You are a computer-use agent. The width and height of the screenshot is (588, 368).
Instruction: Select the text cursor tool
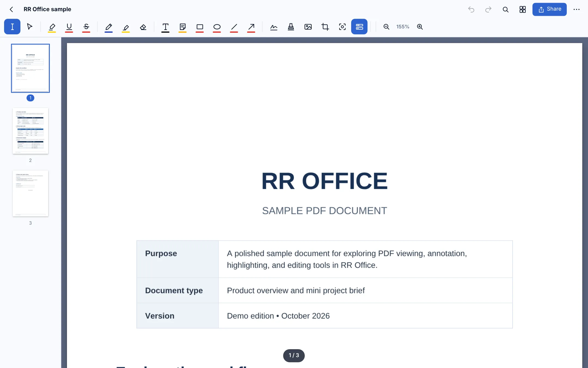[x=12, y=27]
